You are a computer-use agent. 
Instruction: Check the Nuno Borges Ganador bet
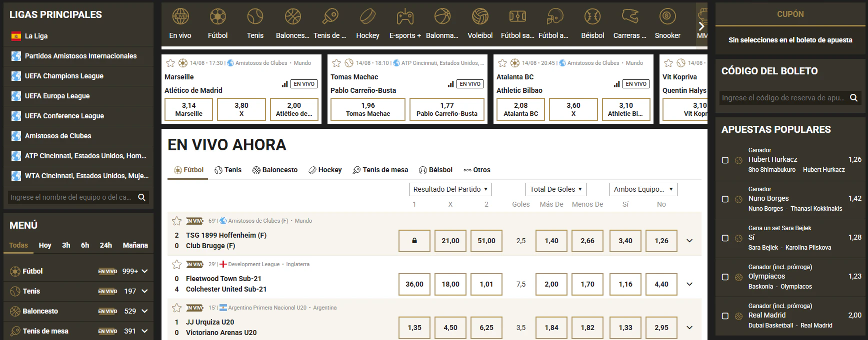tap(725, 199)
